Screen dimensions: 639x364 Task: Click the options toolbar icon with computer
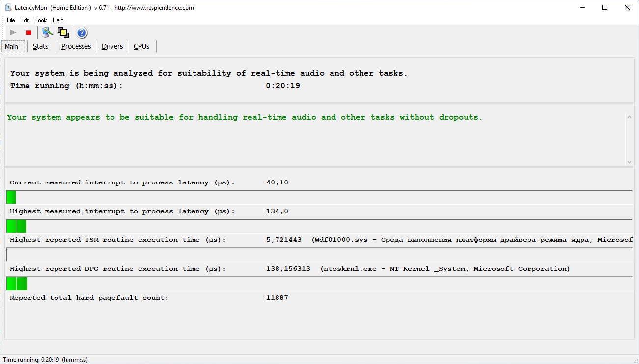pyautogui.click(x=47, y=33)
